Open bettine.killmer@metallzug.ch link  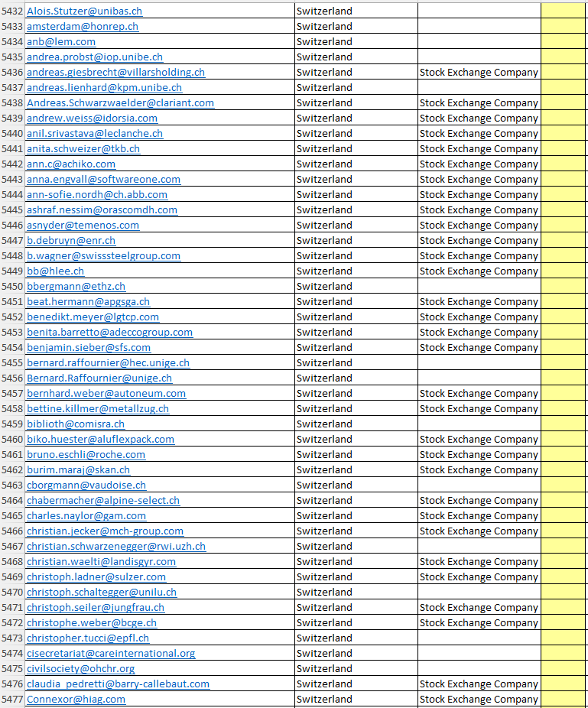[98, 409]
